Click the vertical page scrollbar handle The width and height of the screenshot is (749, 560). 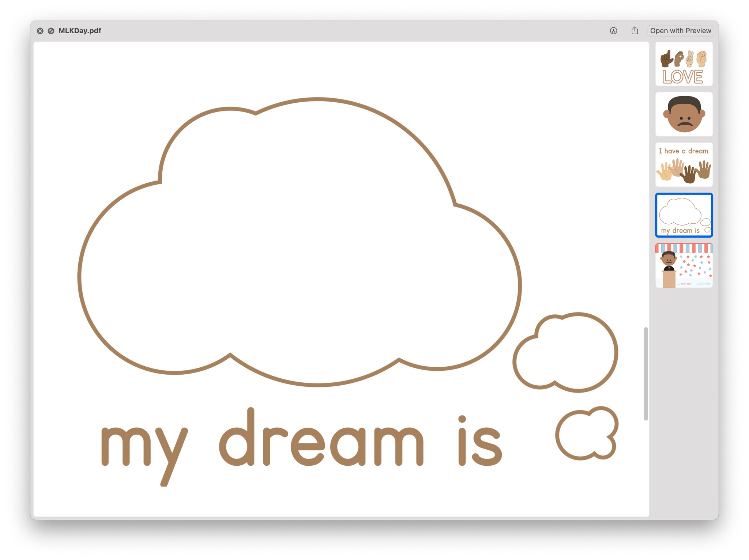click(646, 374)
